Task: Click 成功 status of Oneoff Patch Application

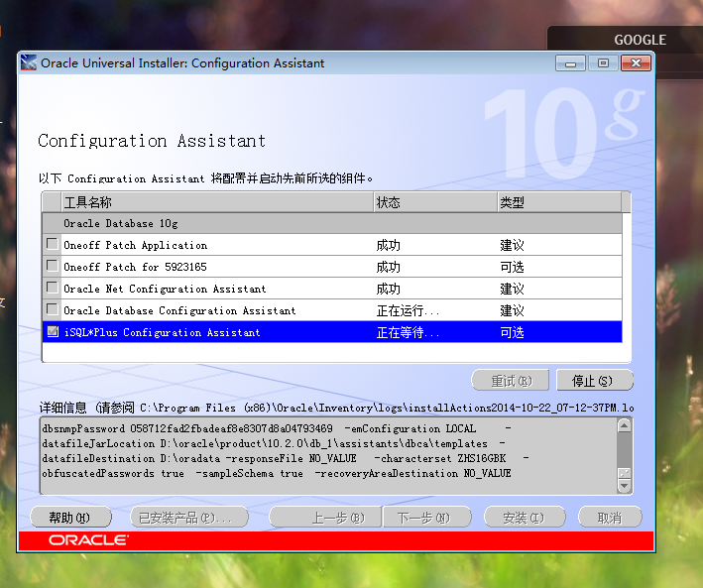Action: [388, 245]
